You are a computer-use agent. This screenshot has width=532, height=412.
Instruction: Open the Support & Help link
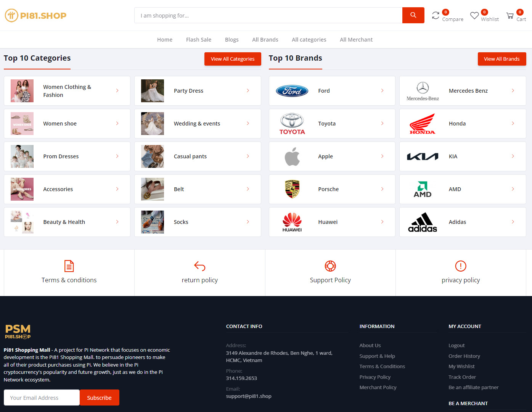tap(377, 356)
